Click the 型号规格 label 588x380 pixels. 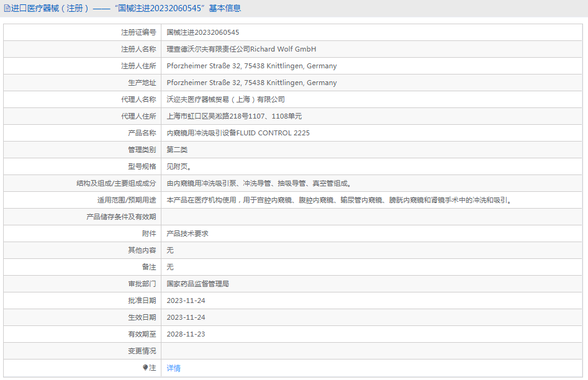pos(142,166)
